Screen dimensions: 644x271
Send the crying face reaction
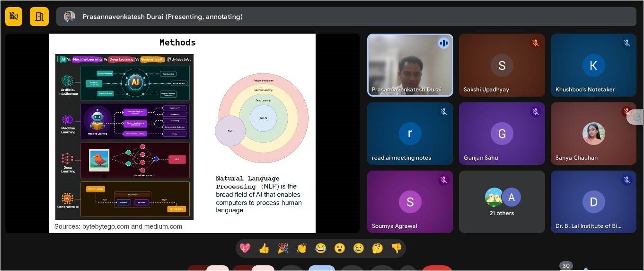[x=359, y=248]
